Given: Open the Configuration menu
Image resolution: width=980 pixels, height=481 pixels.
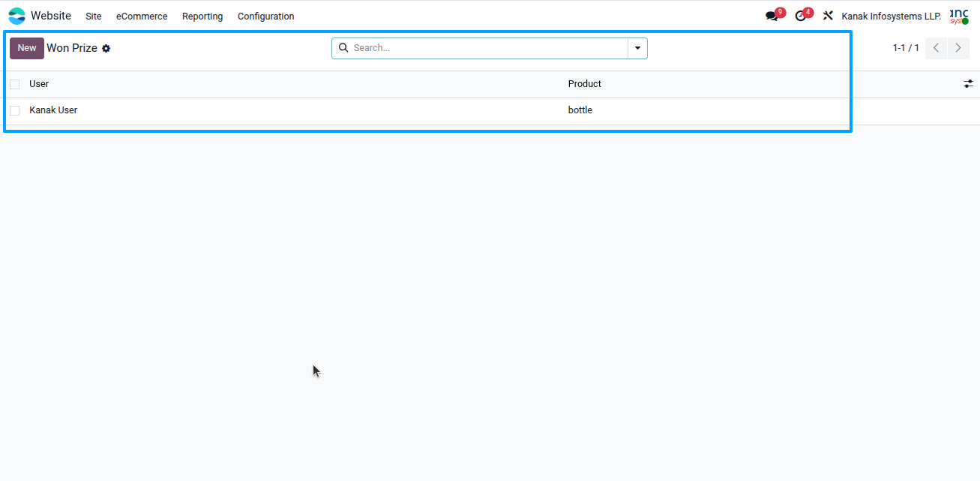Looking at the screenshot, I should tap(266, 16).
